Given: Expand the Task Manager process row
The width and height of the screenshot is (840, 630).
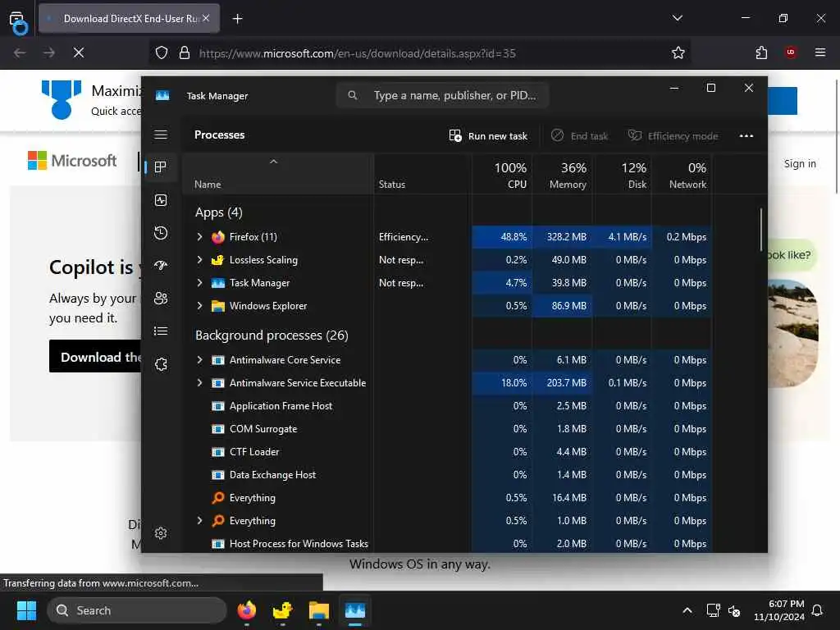Looking at the screenshot, I should click(199, 283).
